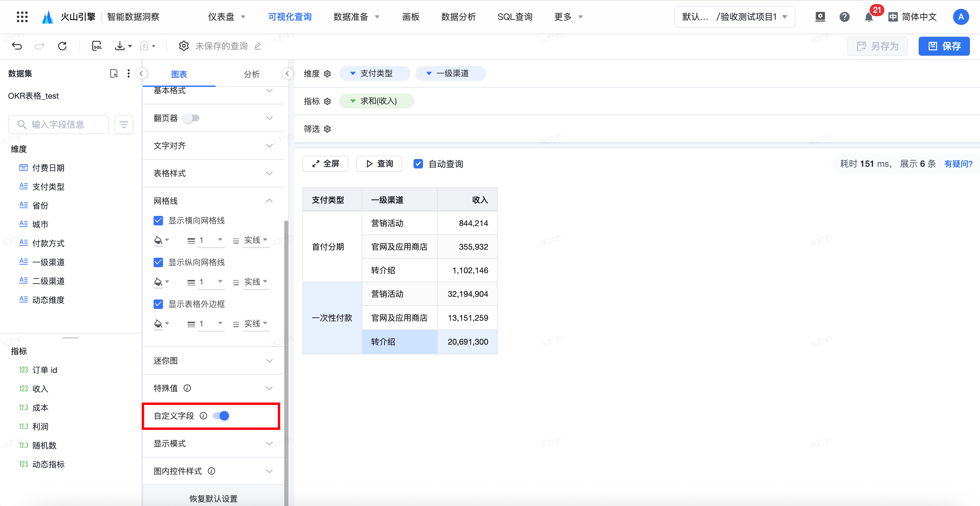Click info icon beside 特殊值
980x506 pixels.
[187, 388]
